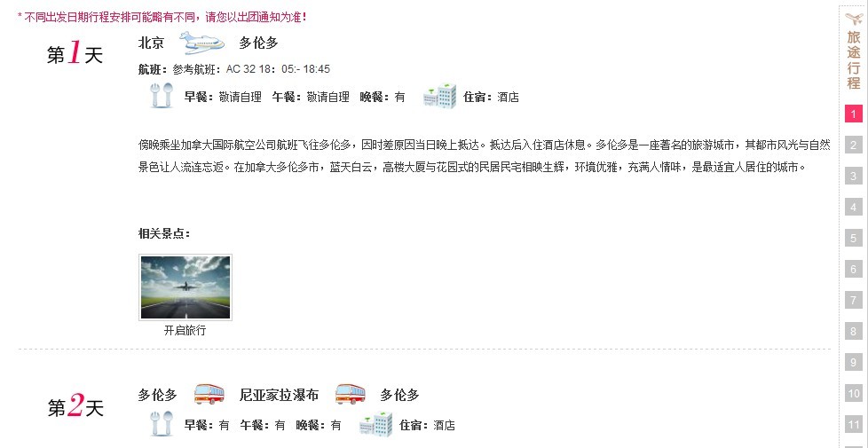Click the bus icon after 尼亚家拉瀑布
This screenshot has width=868, height=448.
pos(351,395)
